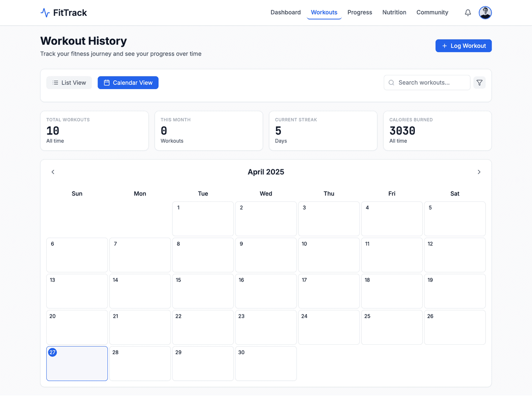Select April 1 on the calendar

(203, 219)
